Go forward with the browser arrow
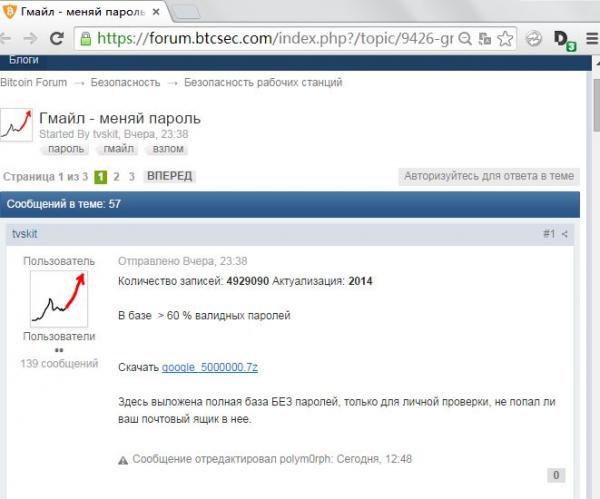 tap(31, 38)
